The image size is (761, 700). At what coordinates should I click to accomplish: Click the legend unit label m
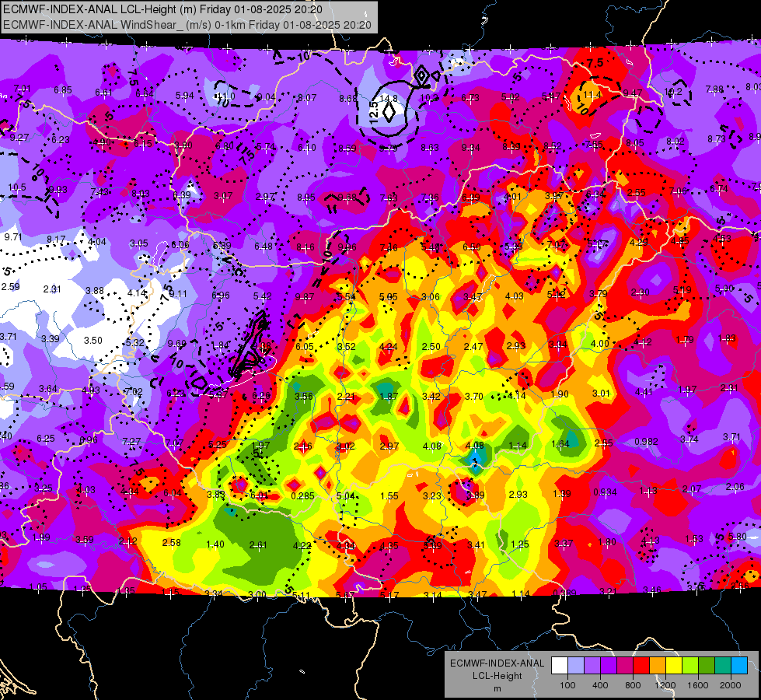coord(497,689)
